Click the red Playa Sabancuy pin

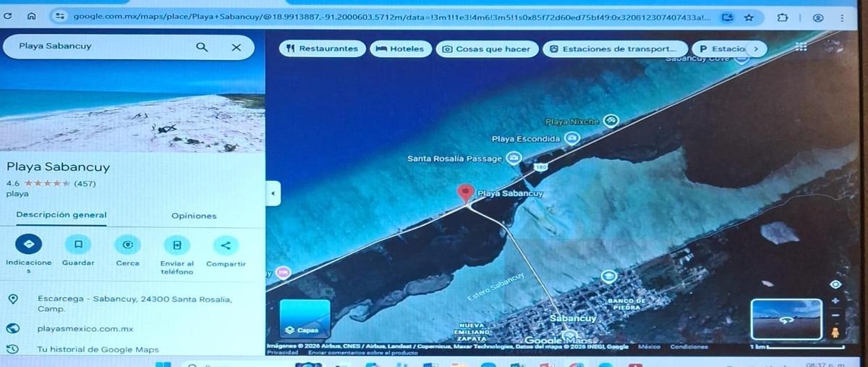pyautogui.click(x=467, y=193)
